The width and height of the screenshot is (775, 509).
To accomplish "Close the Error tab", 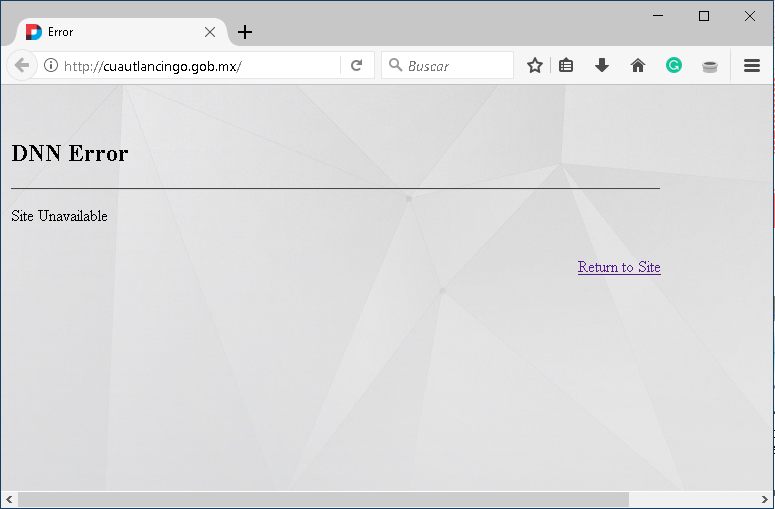I will click(x=210, y=32).
